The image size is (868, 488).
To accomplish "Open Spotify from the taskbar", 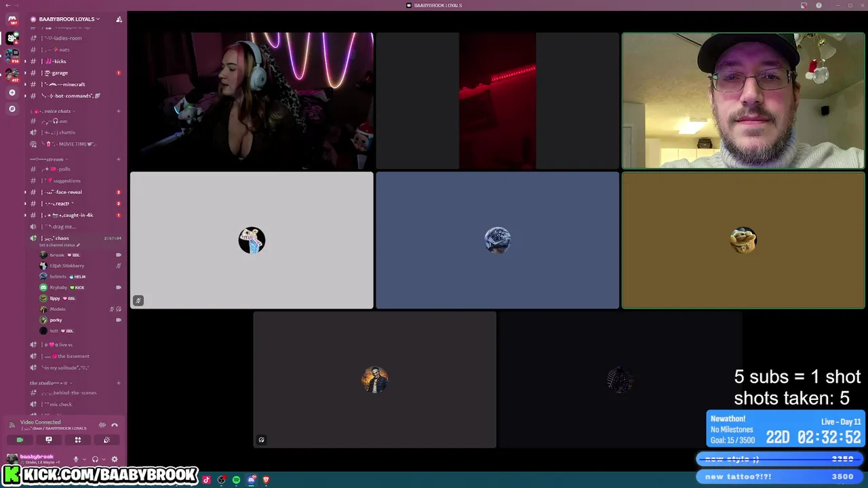I will point(236,480).
